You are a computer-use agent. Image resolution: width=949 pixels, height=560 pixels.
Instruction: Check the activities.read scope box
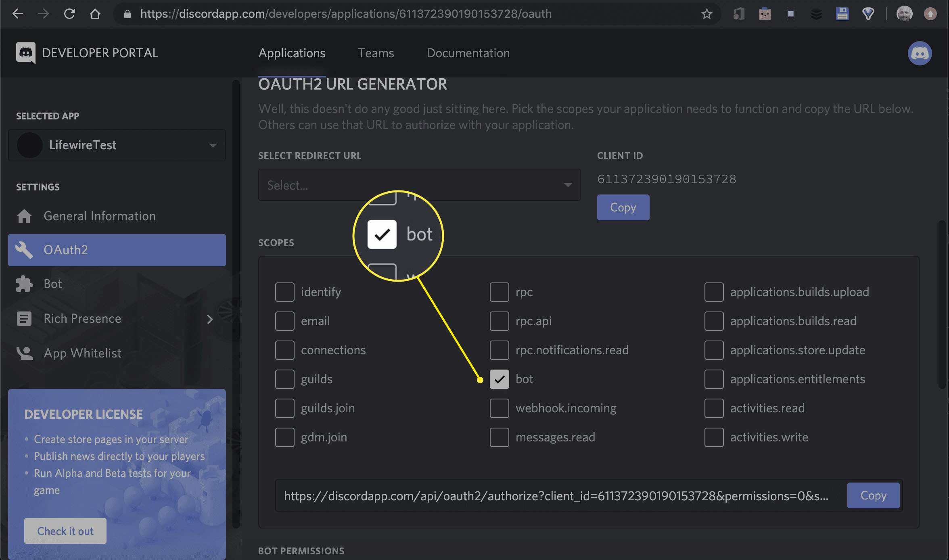point(714,408)
